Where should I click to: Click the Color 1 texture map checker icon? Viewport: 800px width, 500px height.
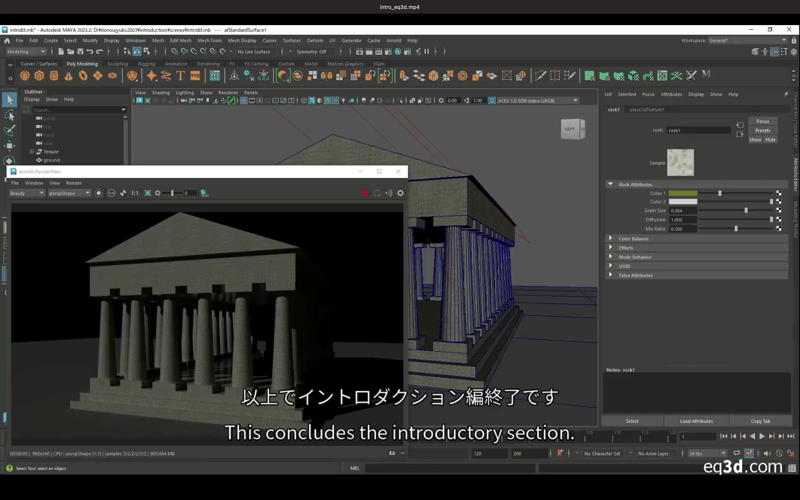(778, 193)
